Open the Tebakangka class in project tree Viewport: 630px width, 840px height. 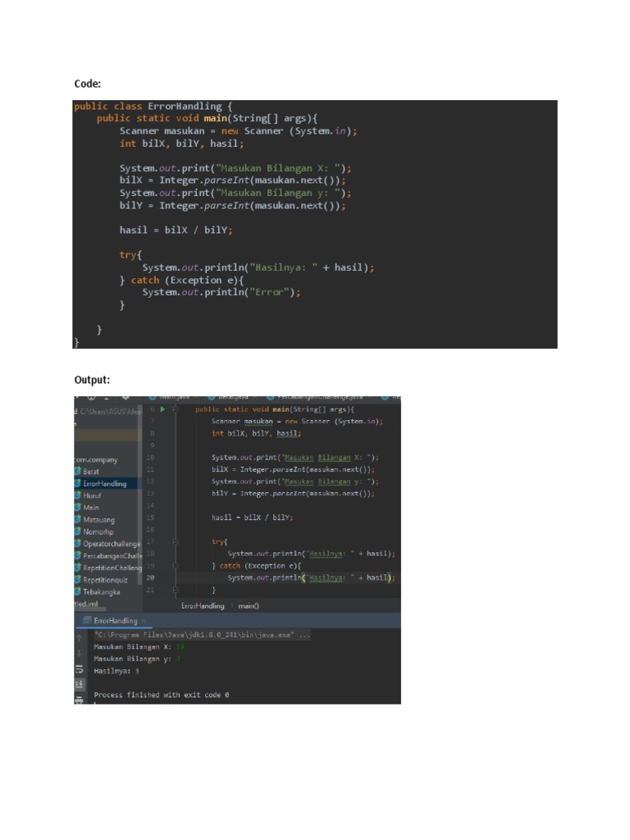click(101, 592)
